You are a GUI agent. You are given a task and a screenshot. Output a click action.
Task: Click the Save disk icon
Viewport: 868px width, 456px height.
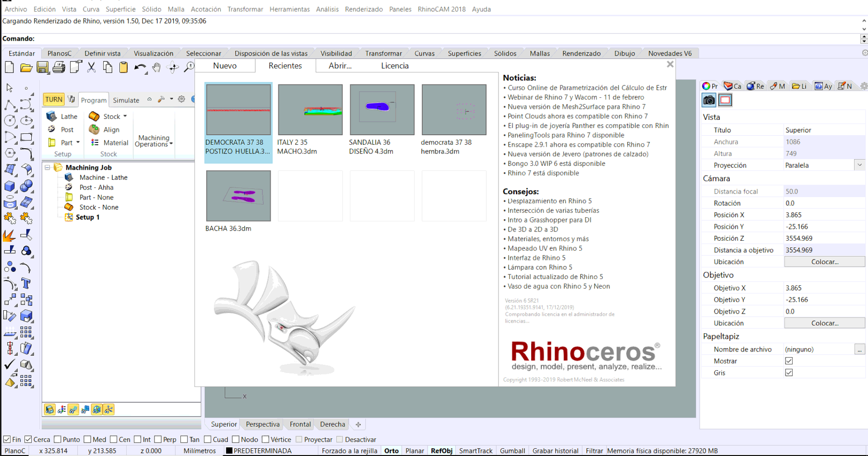click(42, 68)
